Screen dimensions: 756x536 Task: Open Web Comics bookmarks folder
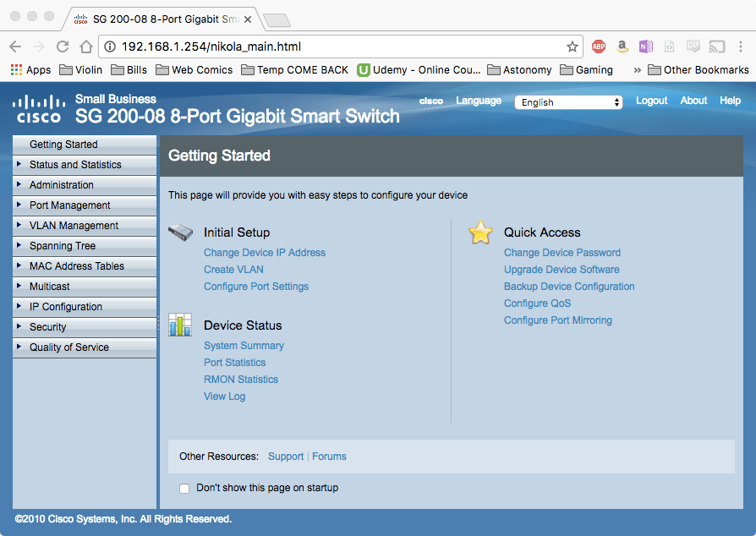pos(194,70)
